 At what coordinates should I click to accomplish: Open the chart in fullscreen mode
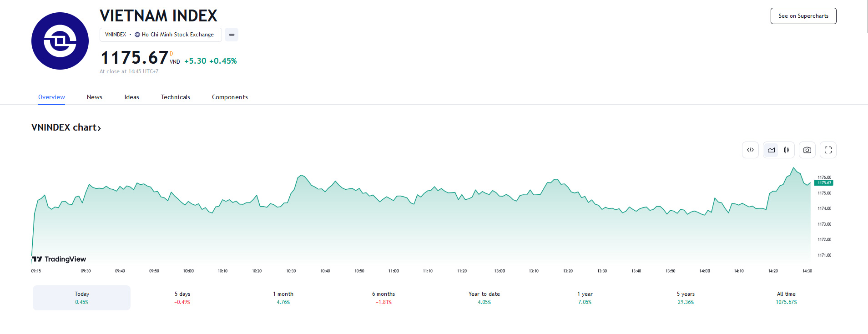828,150
